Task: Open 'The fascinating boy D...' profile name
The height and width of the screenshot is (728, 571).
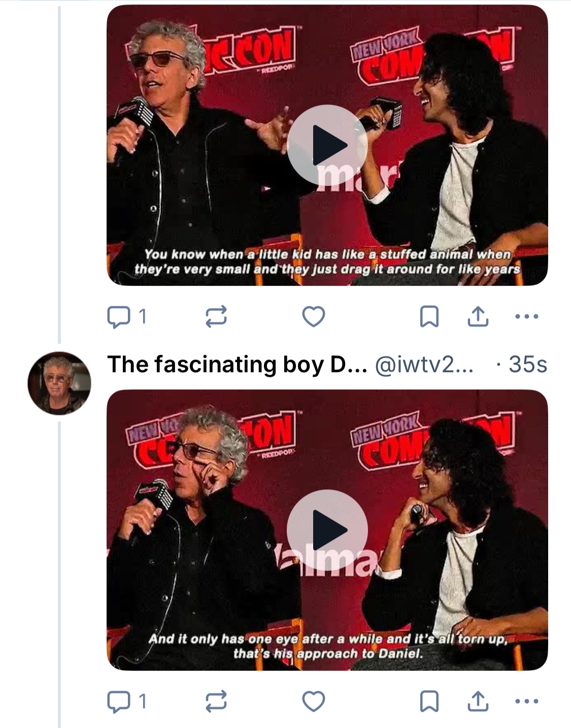Action: point(237,365)
